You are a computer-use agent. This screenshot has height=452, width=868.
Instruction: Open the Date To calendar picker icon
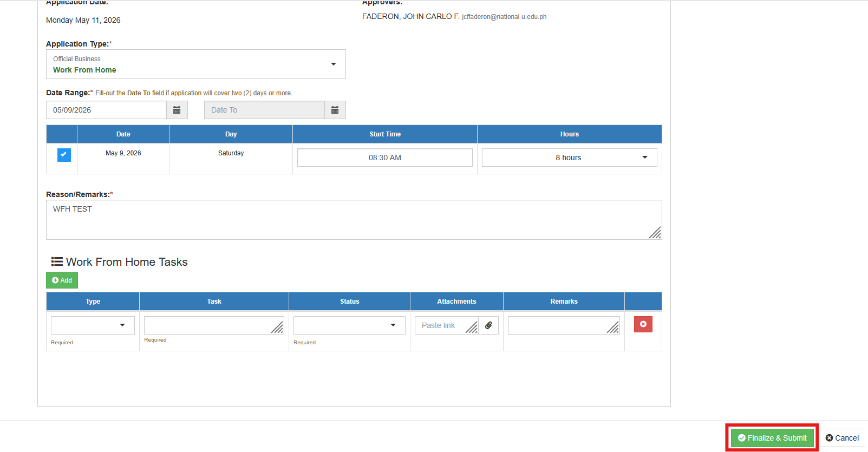click(x=335, y=110)
